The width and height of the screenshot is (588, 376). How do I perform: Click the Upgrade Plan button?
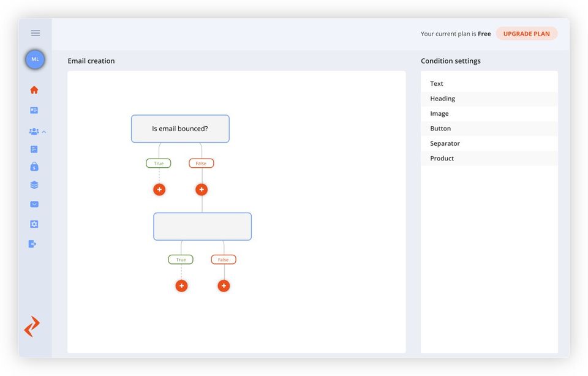click(x=526, y=34)
